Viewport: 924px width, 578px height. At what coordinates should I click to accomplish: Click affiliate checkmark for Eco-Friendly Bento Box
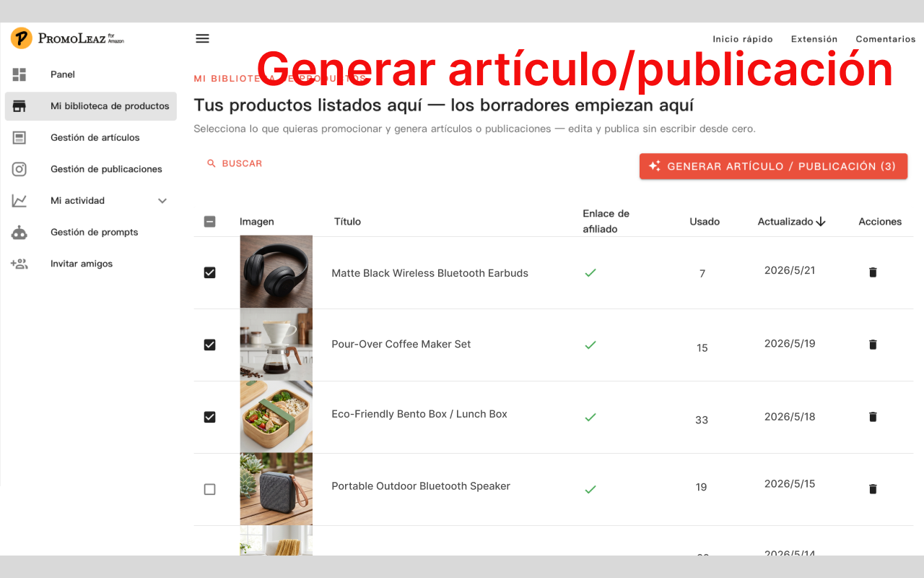pos(590,417)
